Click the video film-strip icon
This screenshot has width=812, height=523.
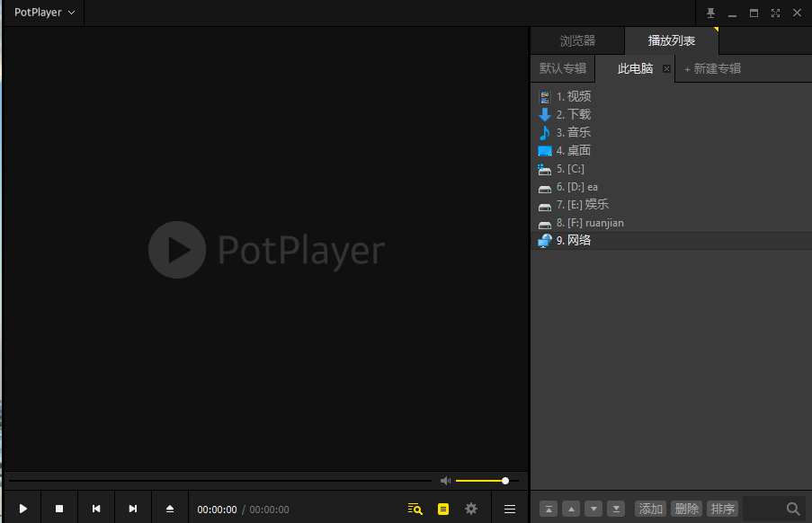[x=545, y=97]
